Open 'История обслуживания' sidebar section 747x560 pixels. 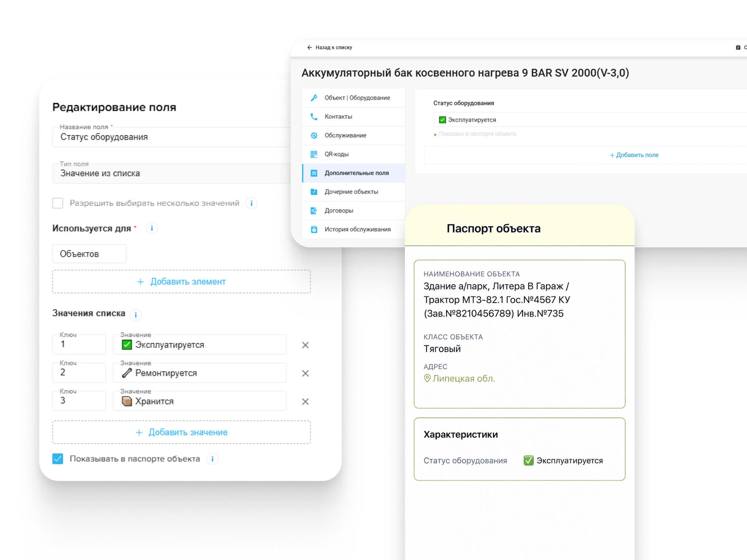click(354, 229)
